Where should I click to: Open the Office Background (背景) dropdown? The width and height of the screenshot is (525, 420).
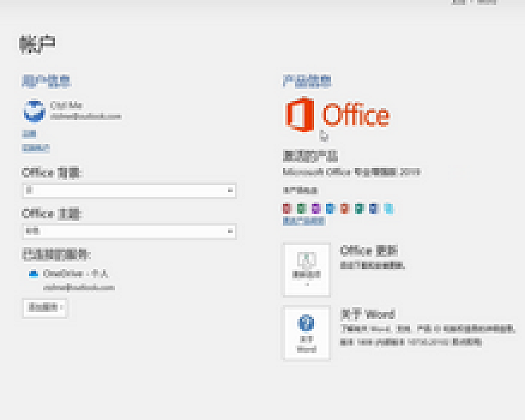(129, 191)
